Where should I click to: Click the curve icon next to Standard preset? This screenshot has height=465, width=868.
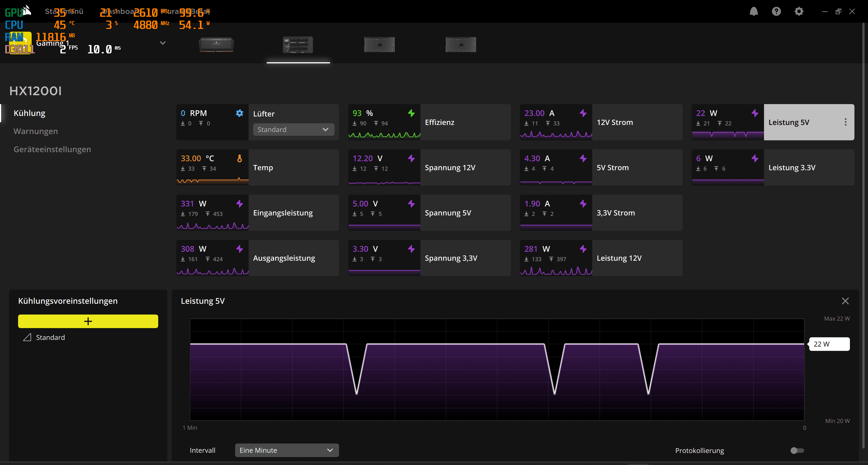click(x=27, y=337)
